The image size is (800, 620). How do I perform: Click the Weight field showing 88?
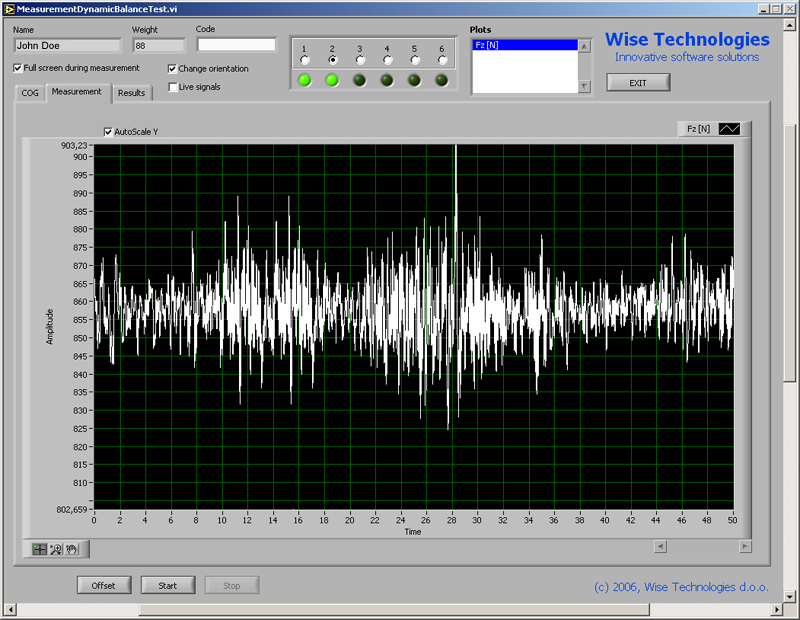click(159, 45)
